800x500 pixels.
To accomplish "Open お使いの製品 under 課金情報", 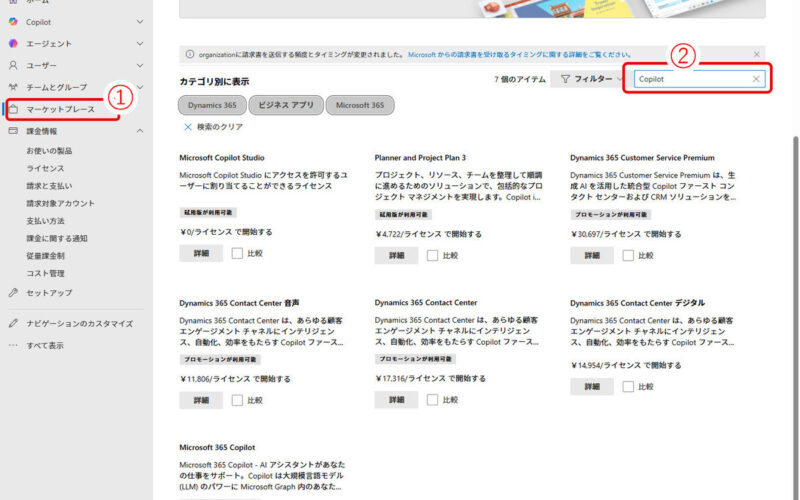I will click(49, 151).
